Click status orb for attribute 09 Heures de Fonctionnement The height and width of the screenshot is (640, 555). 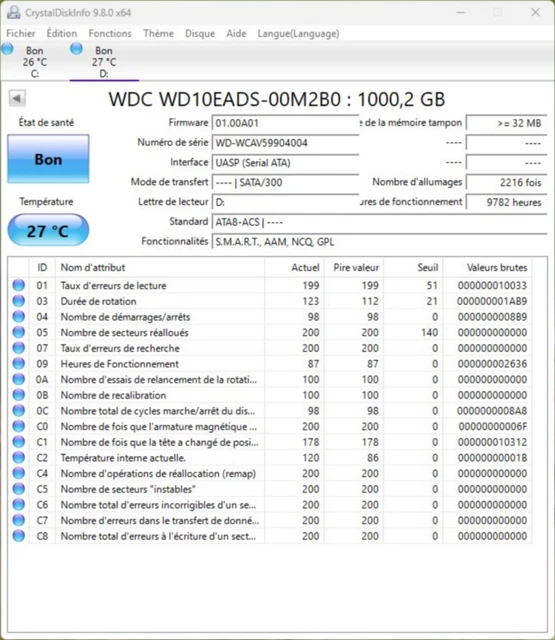point(18,363)
